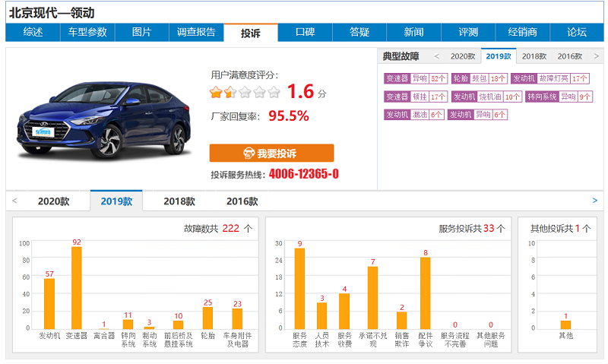Click left arrow of chart year tabs
The image size is (608, 364).
(14, 201)
